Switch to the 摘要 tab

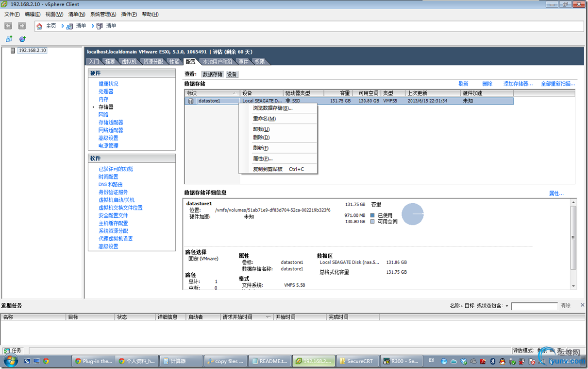110,62
